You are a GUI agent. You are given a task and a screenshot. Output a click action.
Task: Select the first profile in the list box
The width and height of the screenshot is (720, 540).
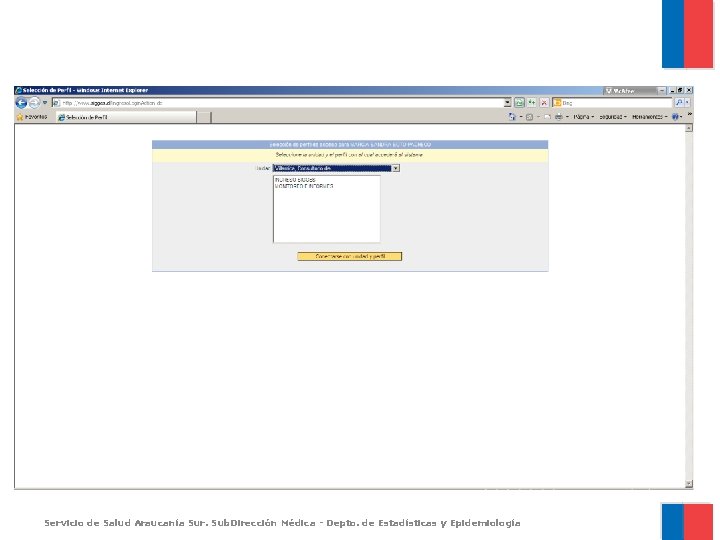tap(295, 180)
